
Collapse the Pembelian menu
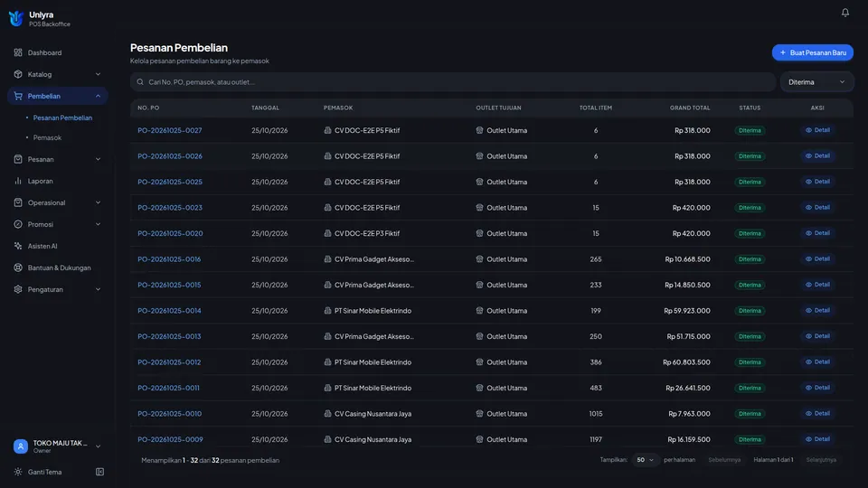(57, 96)
